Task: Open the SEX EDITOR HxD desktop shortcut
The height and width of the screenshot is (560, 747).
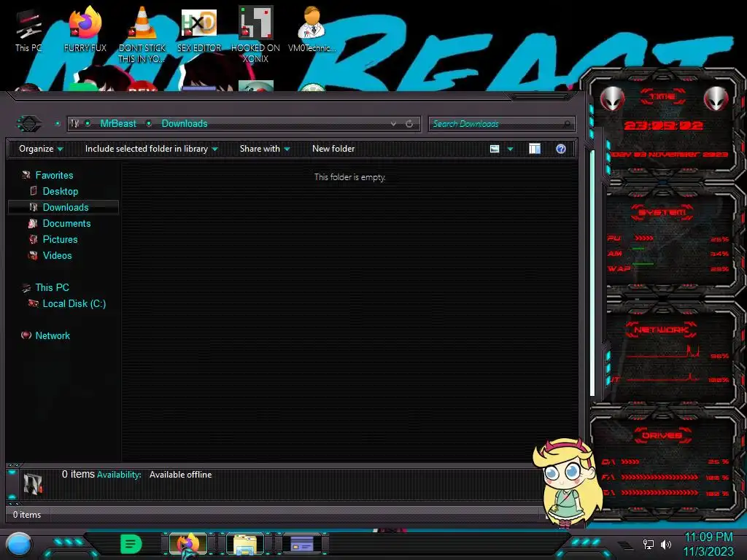Action: 199,29
